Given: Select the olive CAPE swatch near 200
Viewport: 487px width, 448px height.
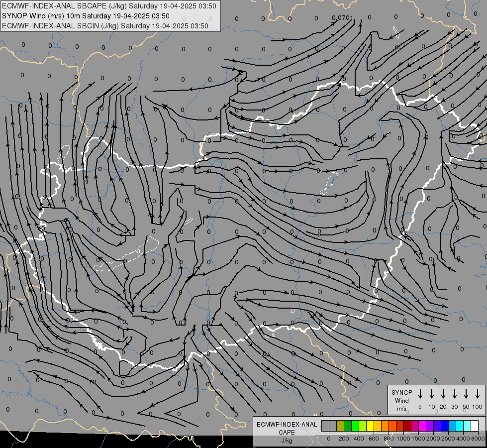Looking at the screenshot, I should [x=340, y=426].
